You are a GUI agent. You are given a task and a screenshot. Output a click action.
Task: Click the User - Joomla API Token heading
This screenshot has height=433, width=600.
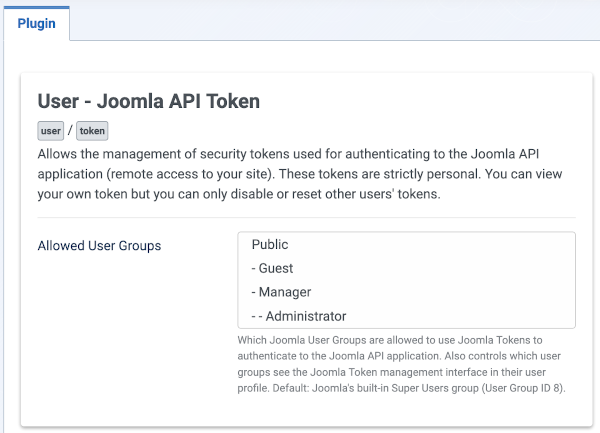148,101
